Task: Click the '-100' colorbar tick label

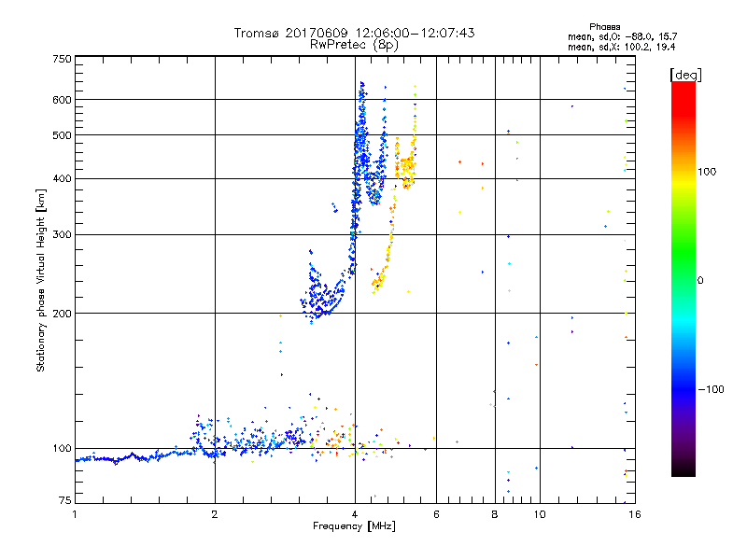Action: click(711, 389)
